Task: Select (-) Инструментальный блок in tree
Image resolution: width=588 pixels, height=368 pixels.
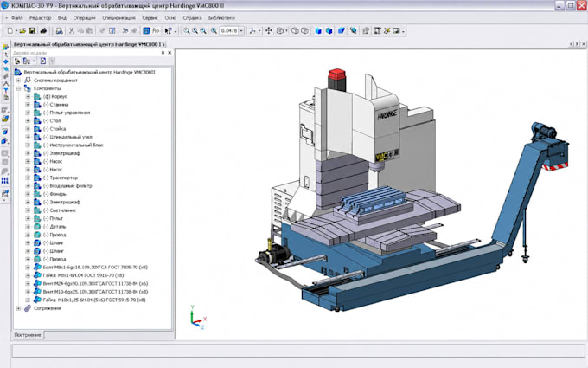Action: [x=73, y=145]
